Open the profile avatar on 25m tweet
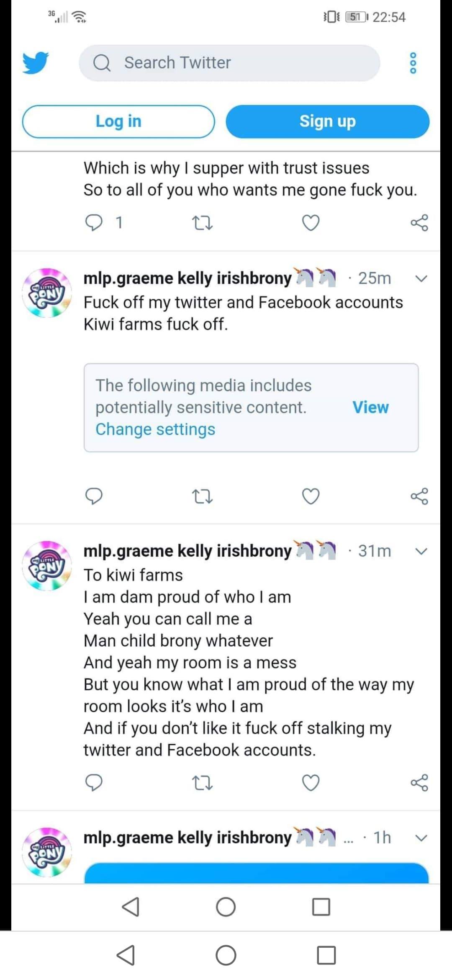Screen dimensions: 452x980 (47, 293)
